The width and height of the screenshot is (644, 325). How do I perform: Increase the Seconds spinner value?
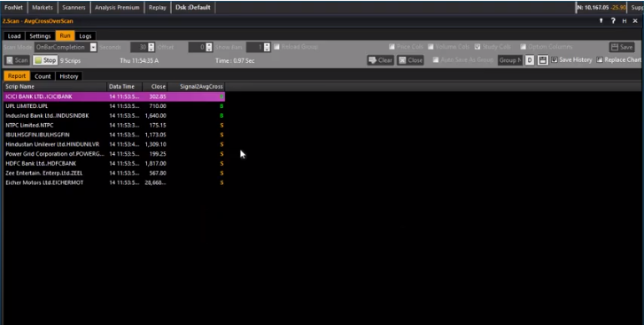pyautogui.click(x=151, y=45)
